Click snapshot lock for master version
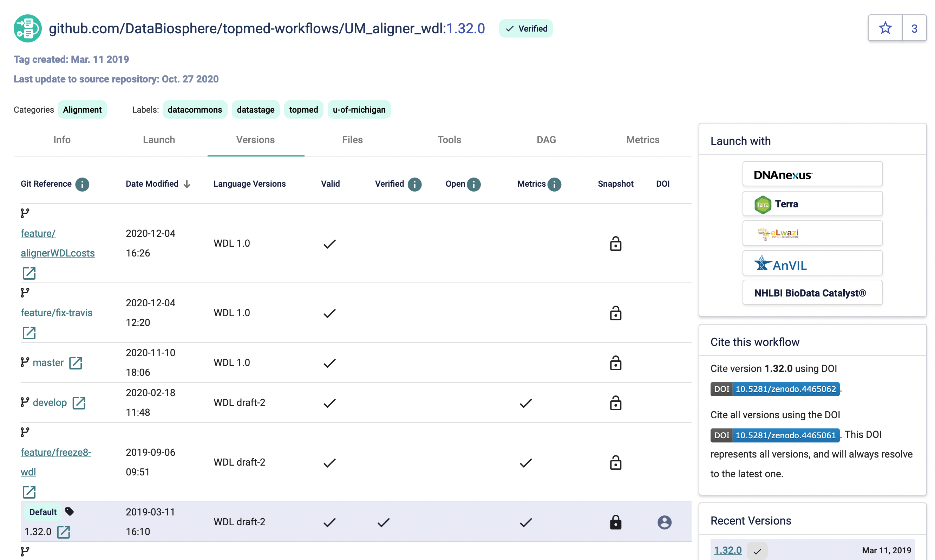 [615, 363]
